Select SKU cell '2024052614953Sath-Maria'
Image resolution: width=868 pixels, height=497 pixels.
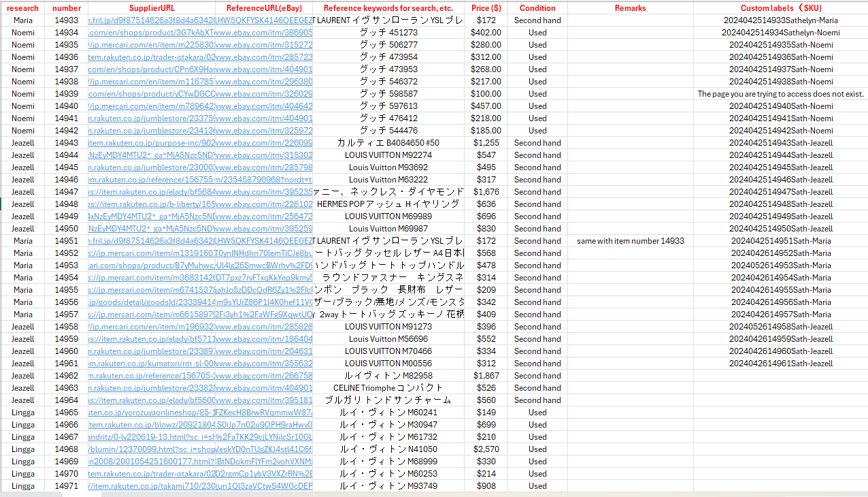pos(781,266)
